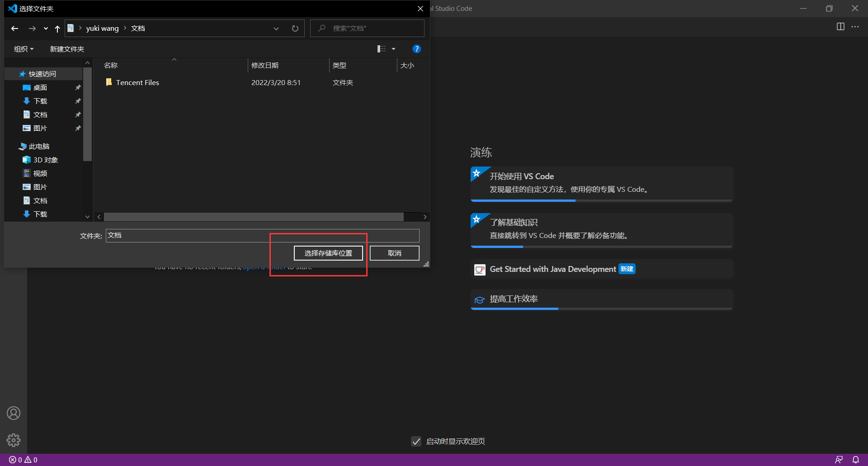Open recent locations dropdown arrow
Viewport: 868px width, 466px height.
tap(46, 29)
